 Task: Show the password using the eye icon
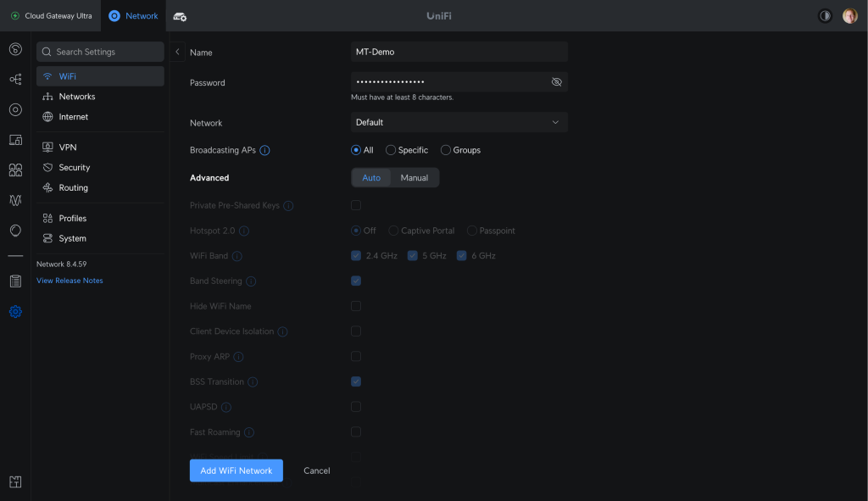point(556,82)
